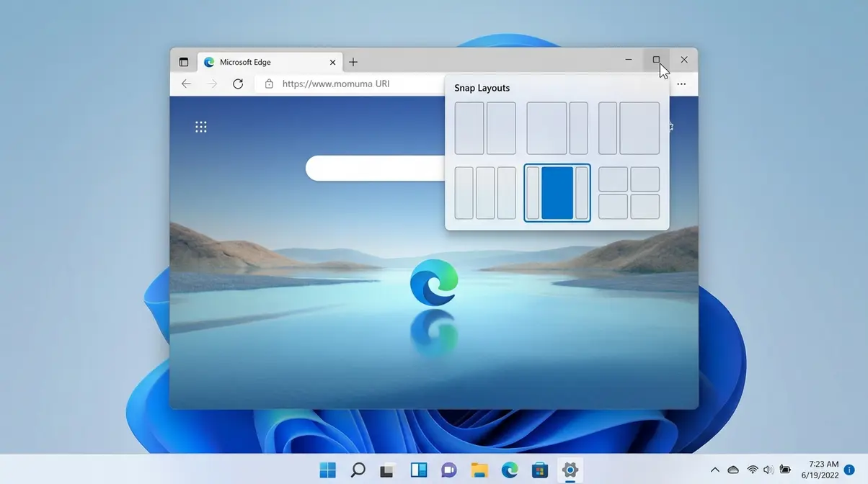The image size is (868, 484).
Task: Open page settings gear beside snap flyout
Action: (670, 127)
